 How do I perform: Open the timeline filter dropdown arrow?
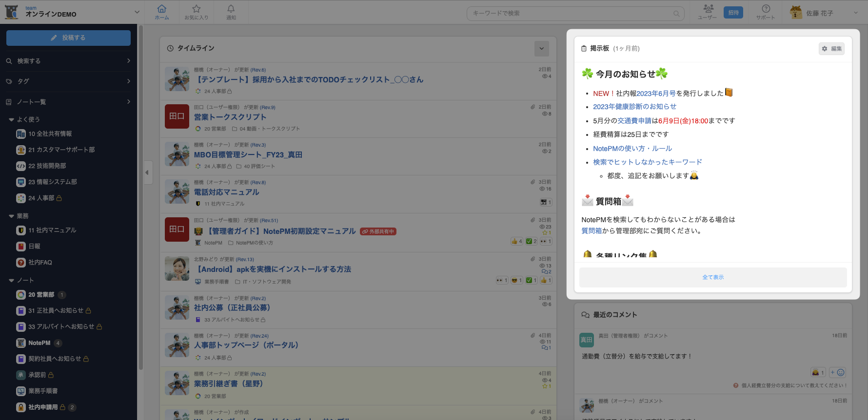click(x=542, y=48)
